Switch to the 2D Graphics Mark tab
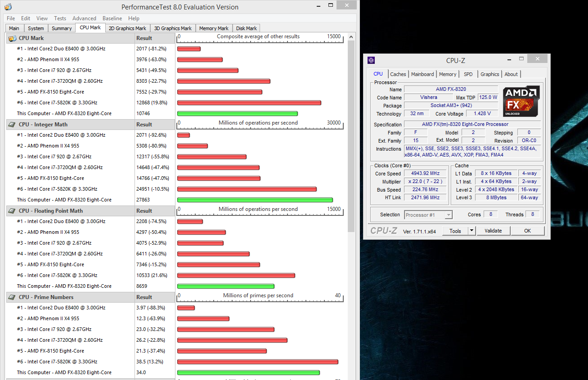 (x=127, y=28)
